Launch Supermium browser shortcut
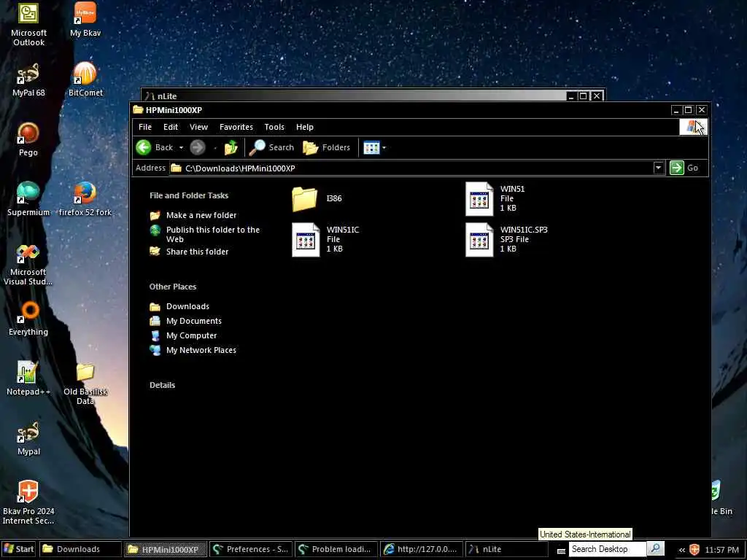Viewport: 747px width, 560px height. 28,199
